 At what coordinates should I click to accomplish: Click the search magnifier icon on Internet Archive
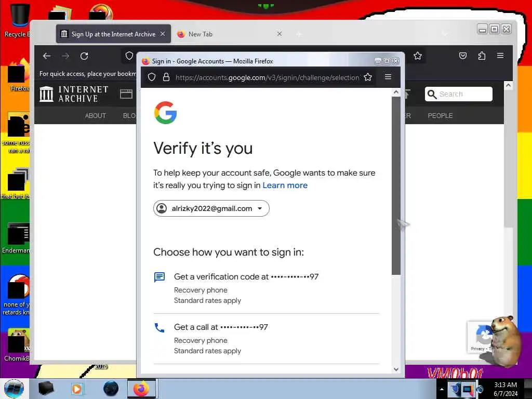(x=432, y=95)
